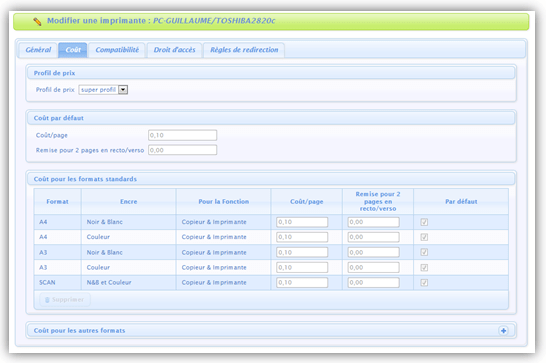Toggle Par défaut checkbox for A3 Couleur
The height and width of the screenshot is (363, 546).
(x=424, y=267)
